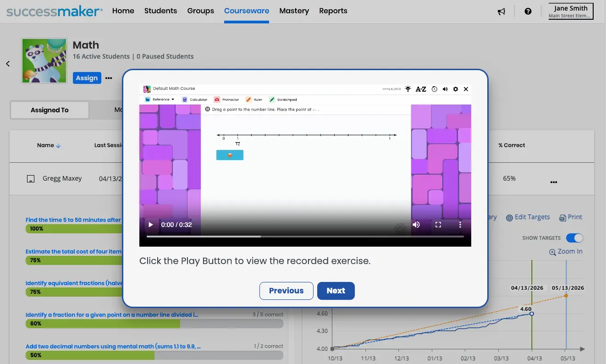606x364 pixels.
Task: Open row options for Gregg Maxey
Action: tap(554, 182)
